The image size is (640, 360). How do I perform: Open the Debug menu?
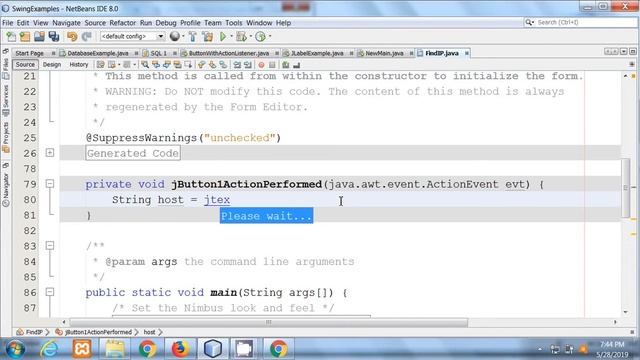[166, 23]
